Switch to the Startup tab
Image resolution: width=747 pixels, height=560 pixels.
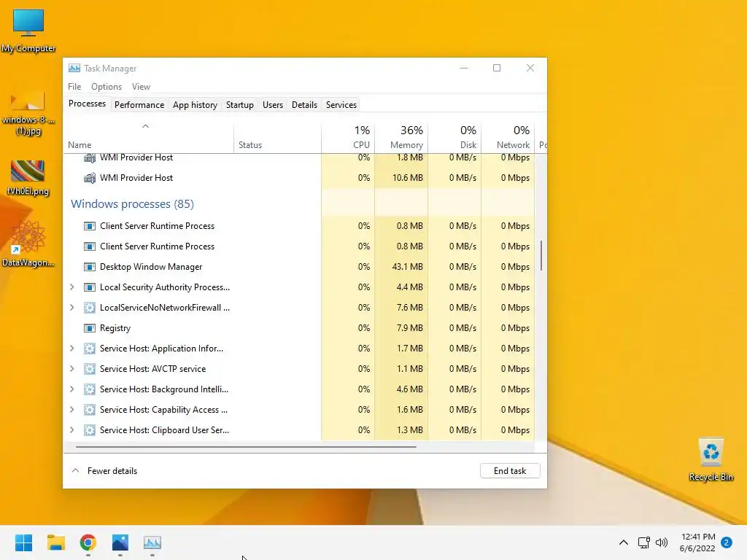point(239,105)
